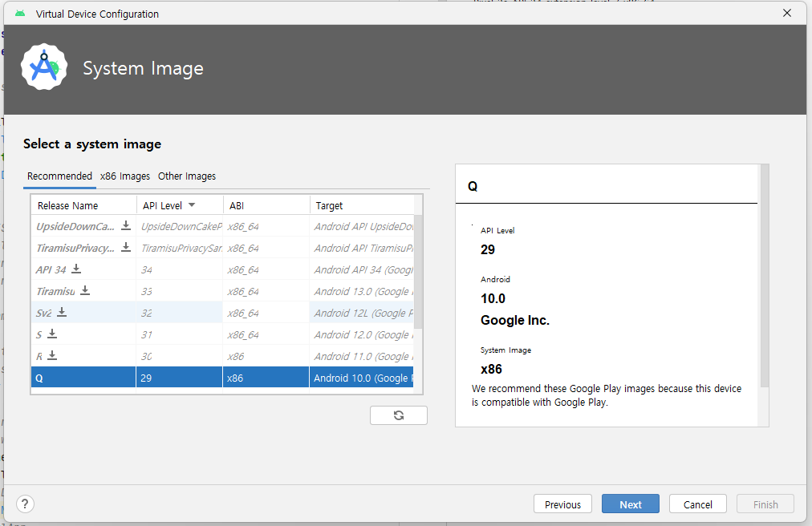Image resolution: width=812 pixels, height=526 pixels.
Task: Switch to the x86 Images tab
Action: [125, 176]
